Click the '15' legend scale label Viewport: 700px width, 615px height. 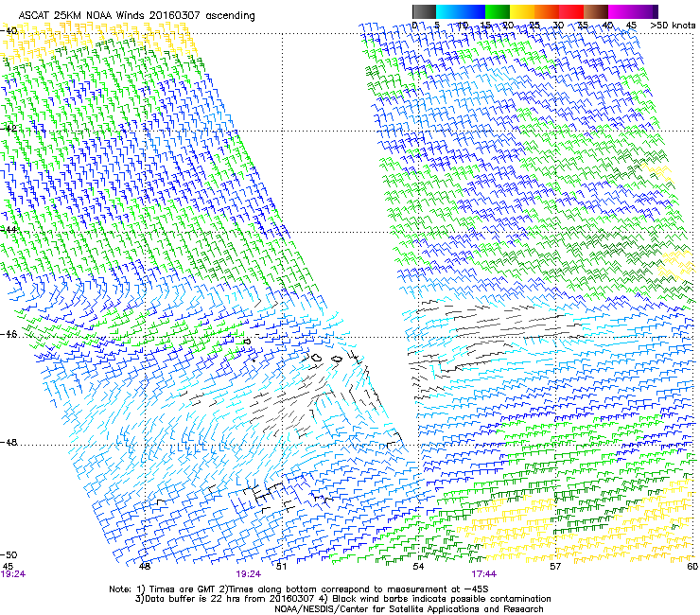tap(485, 25)
